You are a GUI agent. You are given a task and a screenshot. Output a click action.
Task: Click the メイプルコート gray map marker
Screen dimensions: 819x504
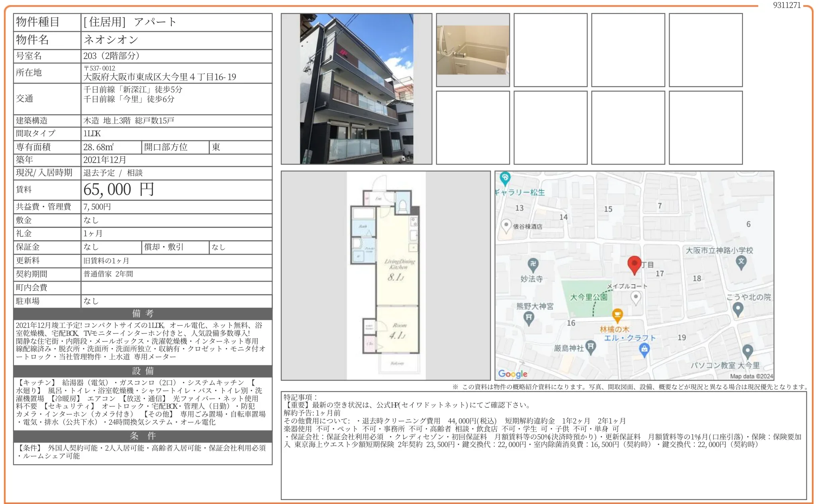click(636, 297)
